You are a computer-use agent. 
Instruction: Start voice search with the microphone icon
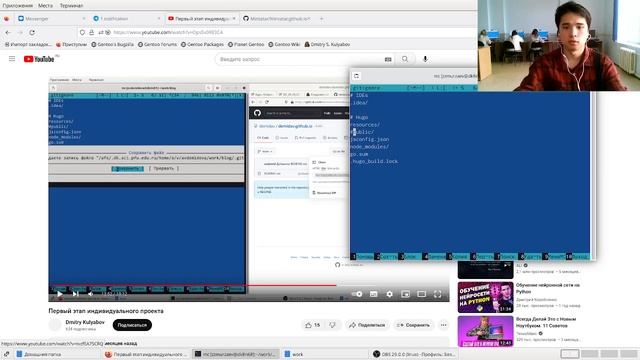pos(425,59)
